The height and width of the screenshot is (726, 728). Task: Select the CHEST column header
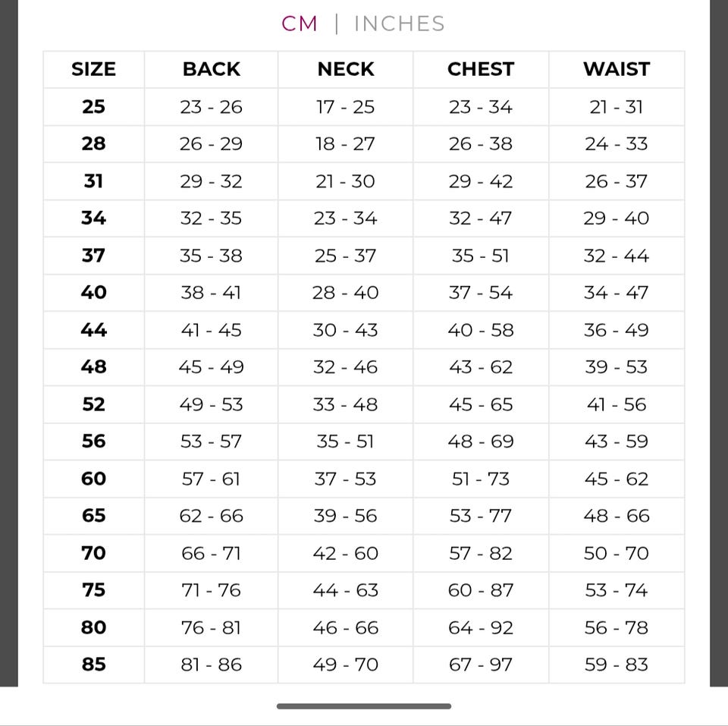point(480,69)
